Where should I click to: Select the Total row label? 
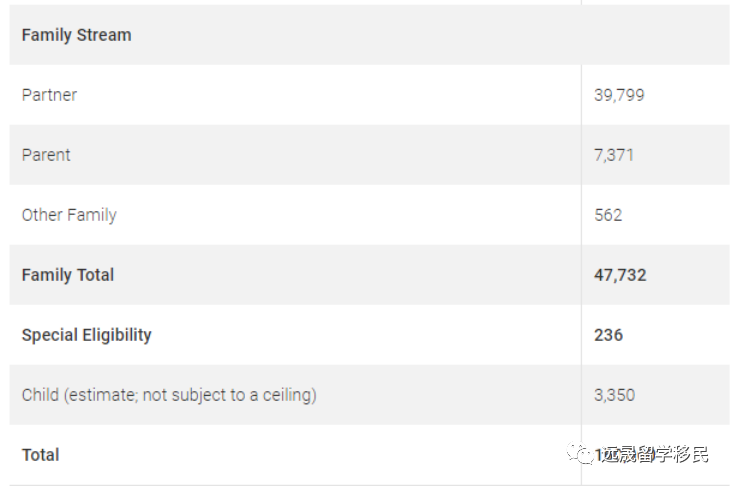point(40,455)
